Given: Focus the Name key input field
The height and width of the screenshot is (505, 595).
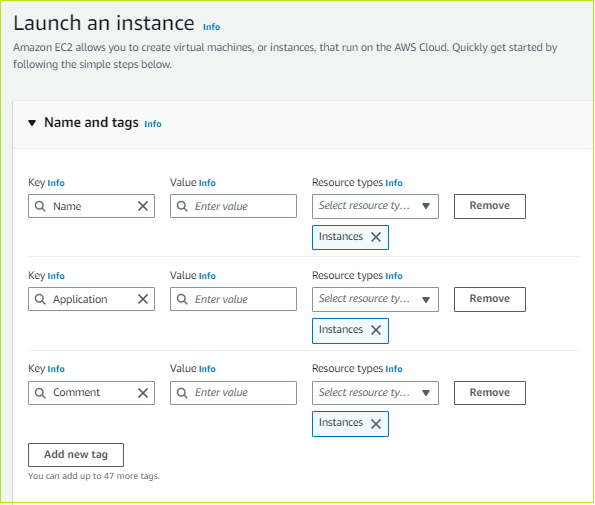Looking at the screenshot, I should tap(91, 206).
